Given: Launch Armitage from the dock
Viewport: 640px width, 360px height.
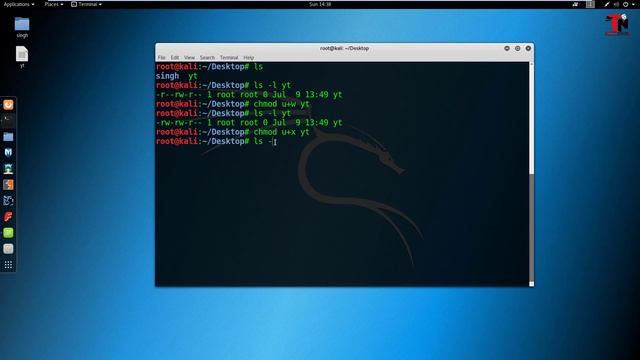Looking at the screenshot, I should tap(8, 169).
